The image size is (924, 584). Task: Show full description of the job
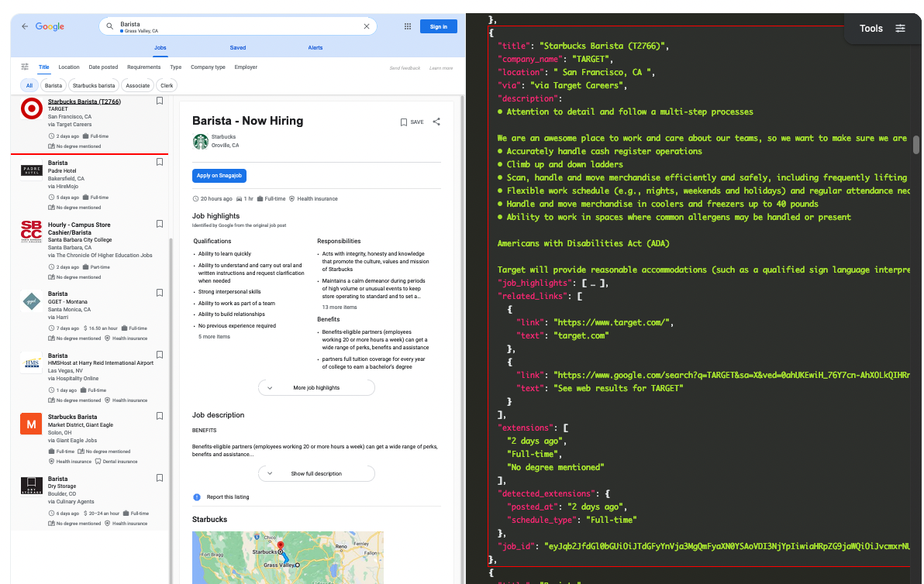(316, 472)
